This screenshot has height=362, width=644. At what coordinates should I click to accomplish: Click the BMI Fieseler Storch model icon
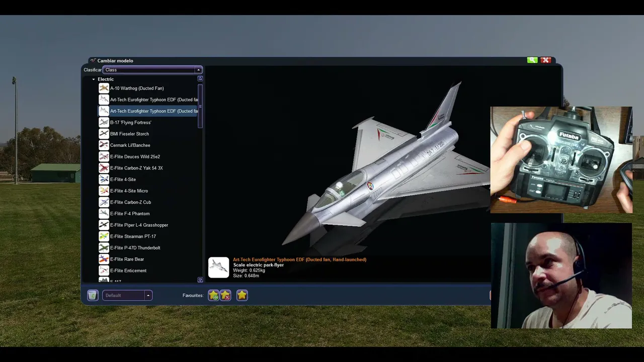coord(104,134)
